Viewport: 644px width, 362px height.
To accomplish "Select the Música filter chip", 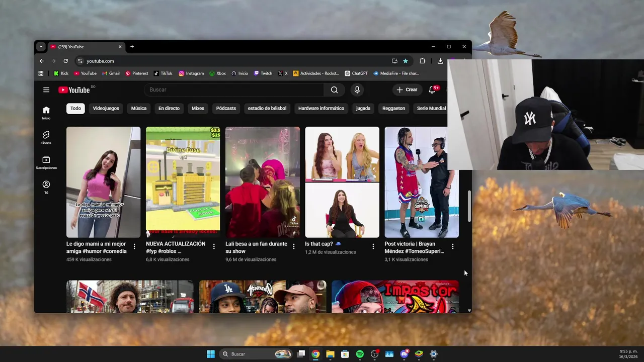I will [139, 108].
